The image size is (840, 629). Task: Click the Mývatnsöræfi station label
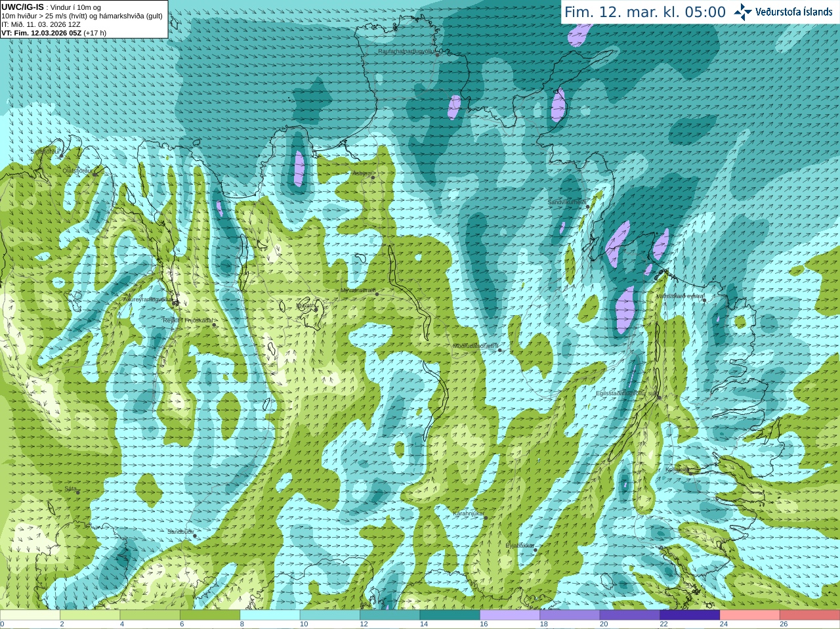click(358, 290)
